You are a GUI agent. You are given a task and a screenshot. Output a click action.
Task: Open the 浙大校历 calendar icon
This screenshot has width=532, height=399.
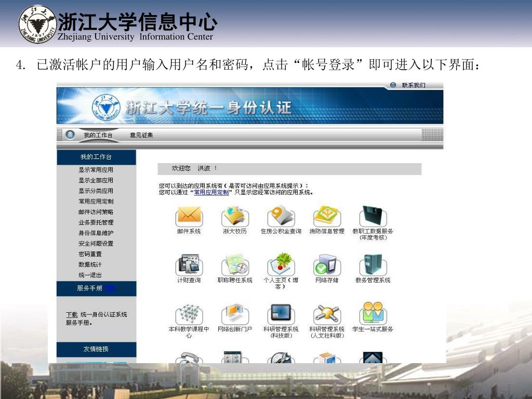(x=235, y=217)
